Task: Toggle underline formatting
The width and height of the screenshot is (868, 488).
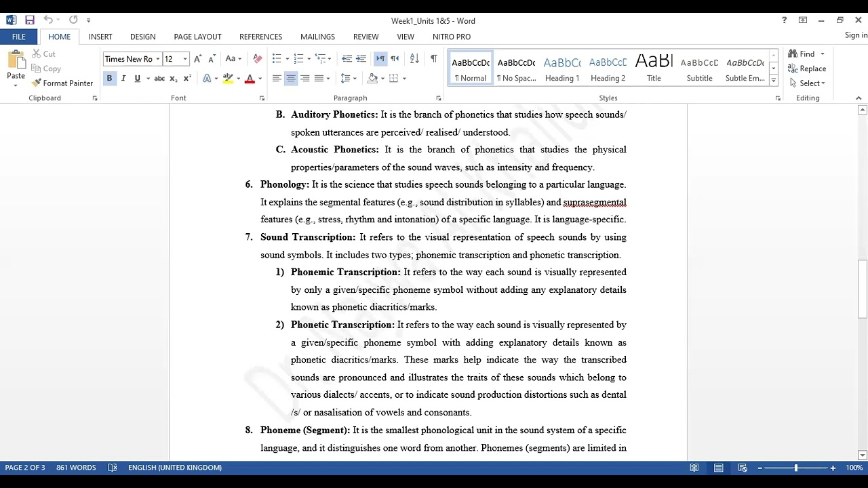Action: pos(138,79)
